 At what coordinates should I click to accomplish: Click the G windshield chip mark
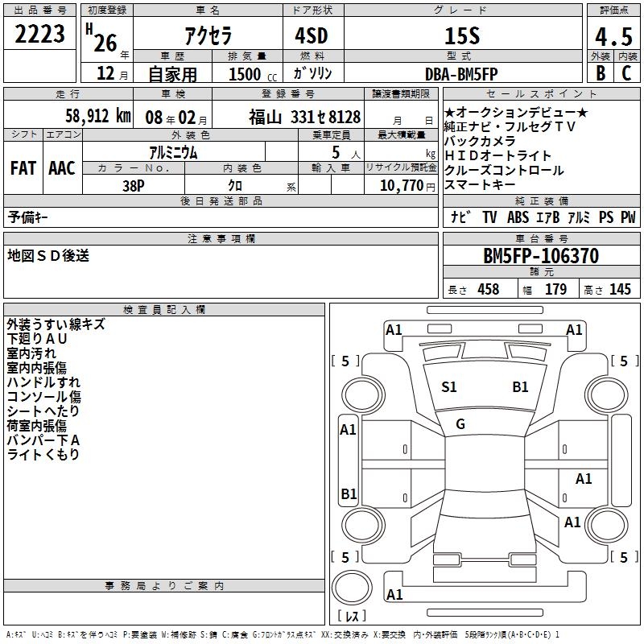[x=460, y=424]
